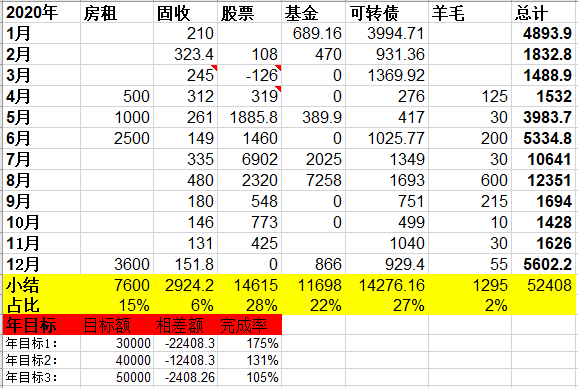Click the 年目标2 difference -12408.3
This screenshot has height=388, width=578.
185,360
